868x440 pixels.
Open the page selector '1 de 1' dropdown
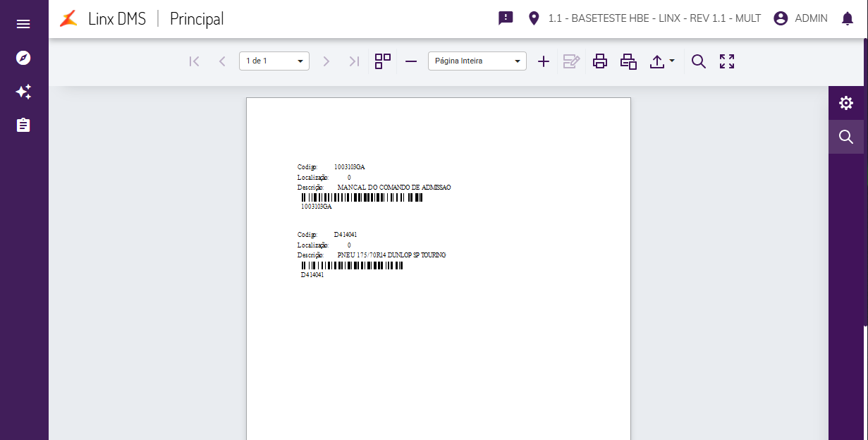point(274,61)
